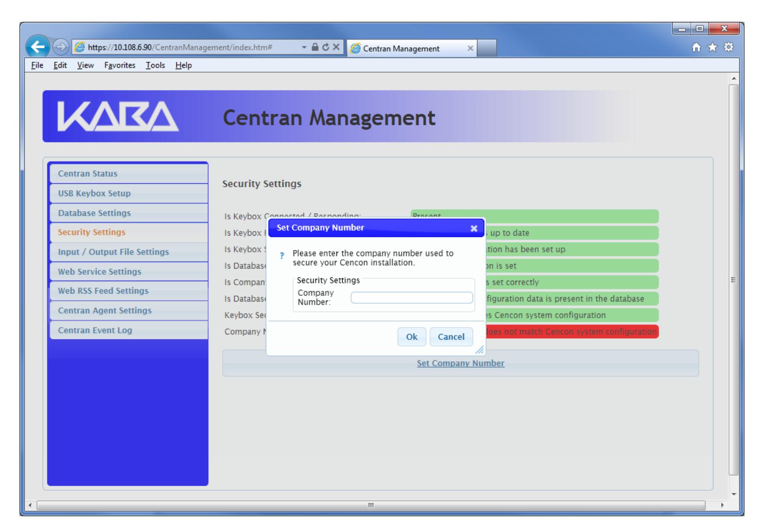
Task: Open Web Service Settings
Action: point(128,271)
